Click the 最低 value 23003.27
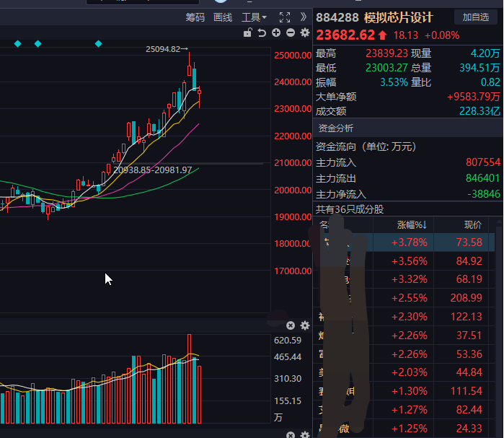 (386, 68)
